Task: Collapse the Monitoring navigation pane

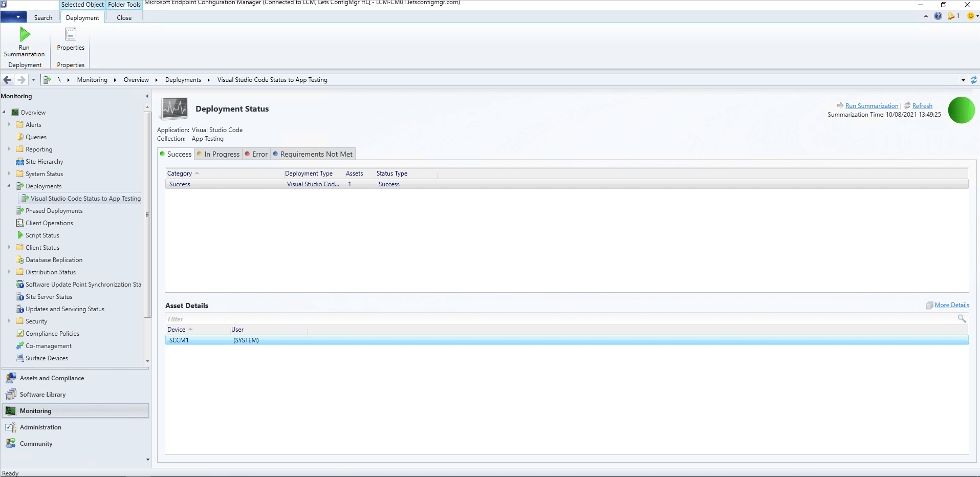Action: 147,96
